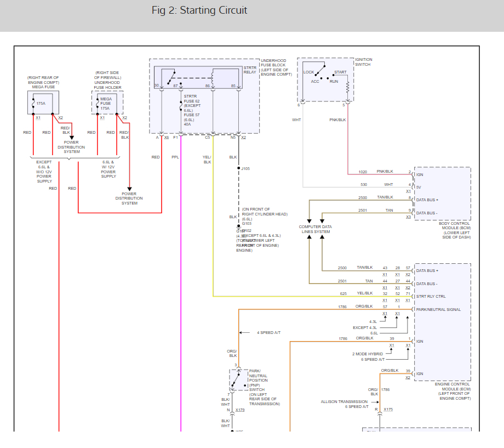Viewport: 504px width, 448px height.
Task: Click the J105 splice dot
Action: (x=238, y=168)
